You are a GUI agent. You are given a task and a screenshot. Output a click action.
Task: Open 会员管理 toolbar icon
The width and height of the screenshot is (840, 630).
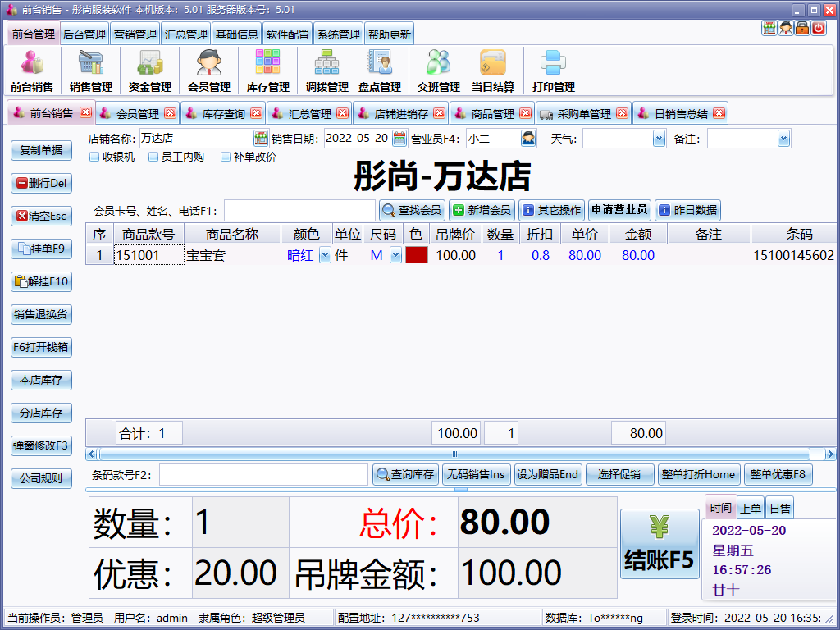point(208,71)
